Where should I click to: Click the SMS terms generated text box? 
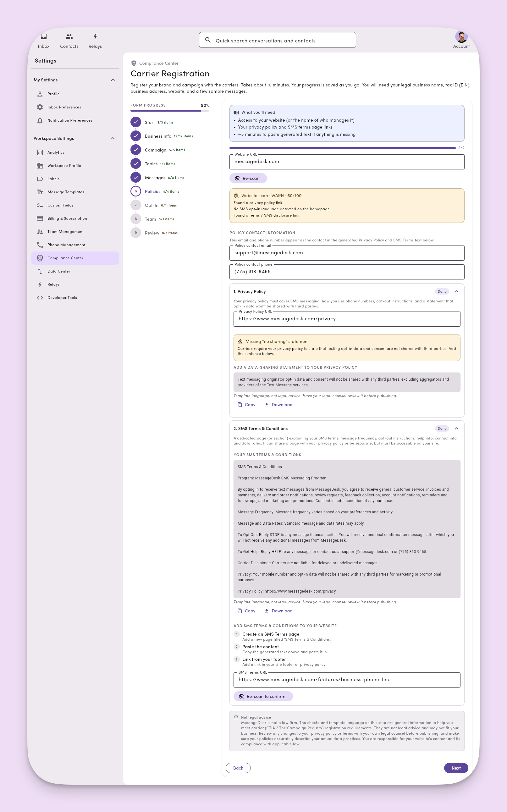(347, 529)
